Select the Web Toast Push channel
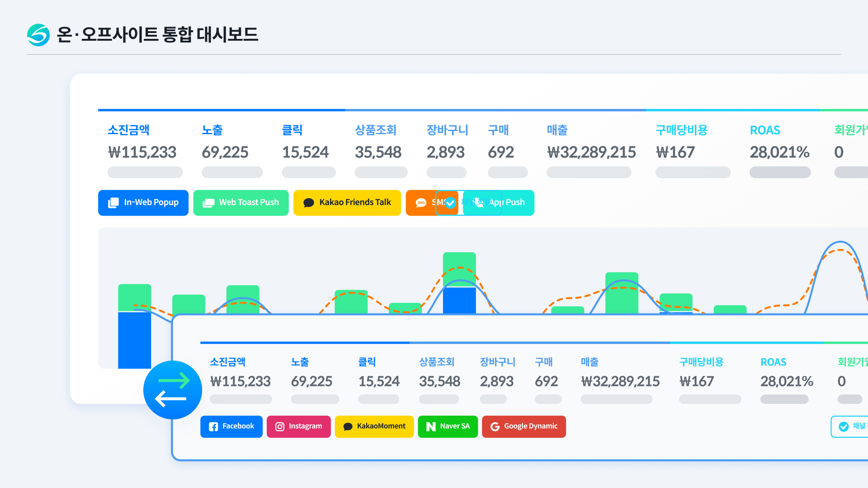The height and width of the screenshot is (488, 868). coord(241,203)
